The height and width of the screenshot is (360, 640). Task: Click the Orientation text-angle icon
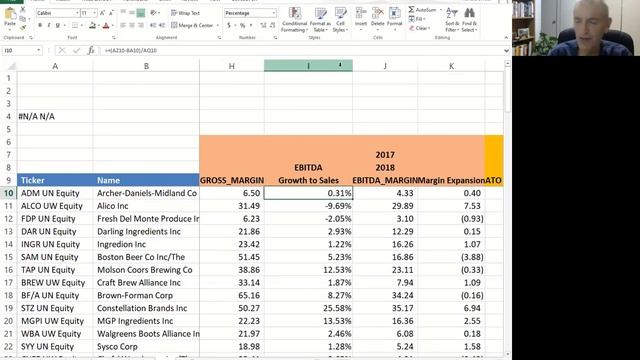(153, 13)
